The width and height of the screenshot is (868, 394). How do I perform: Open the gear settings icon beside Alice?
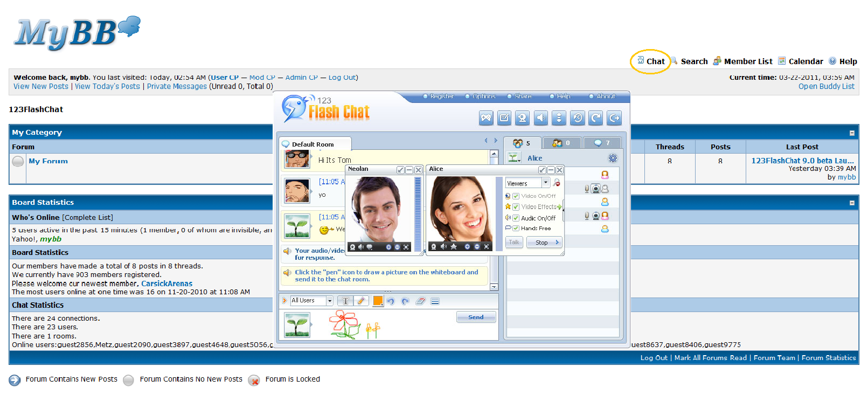613,158
